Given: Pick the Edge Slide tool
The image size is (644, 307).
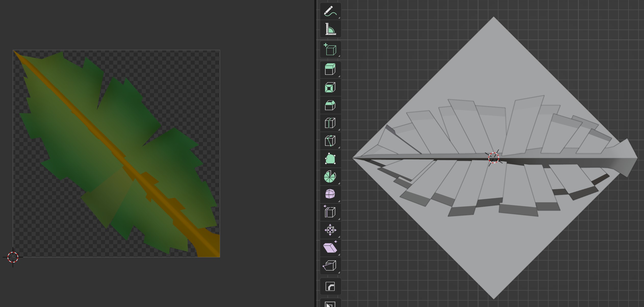Looking at the screenshot, I should click(330, 212).
